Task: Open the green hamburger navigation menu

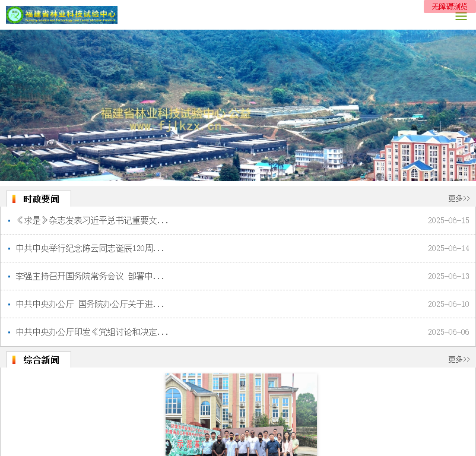Action: (x=461, y=17)
